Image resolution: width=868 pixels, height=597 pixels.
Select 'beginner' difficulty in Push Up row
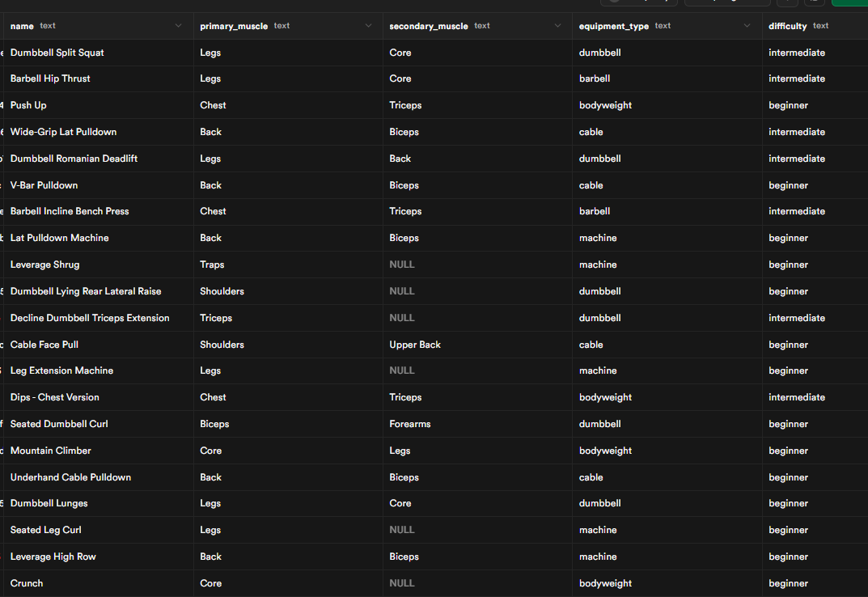coord(815,105)
